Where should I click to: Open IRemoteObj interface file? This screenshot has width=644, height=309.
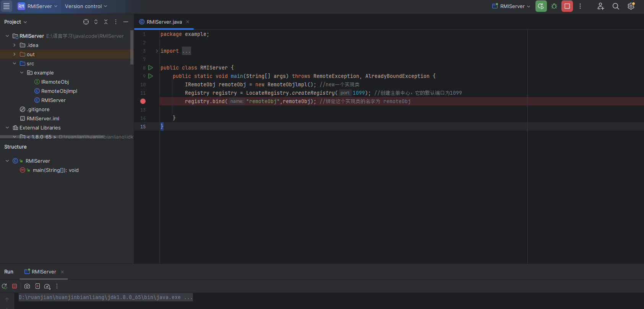pos(55,82)
